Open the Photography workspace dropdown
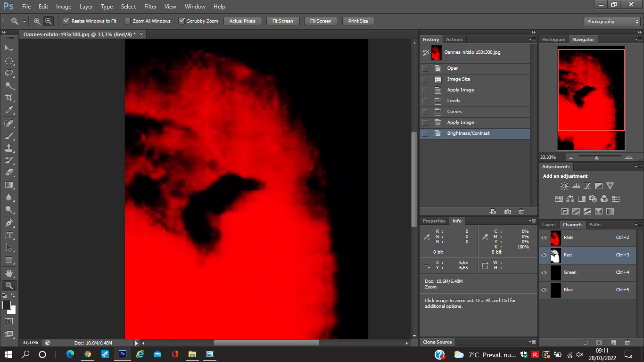644x362 pixels. point(611,22)
